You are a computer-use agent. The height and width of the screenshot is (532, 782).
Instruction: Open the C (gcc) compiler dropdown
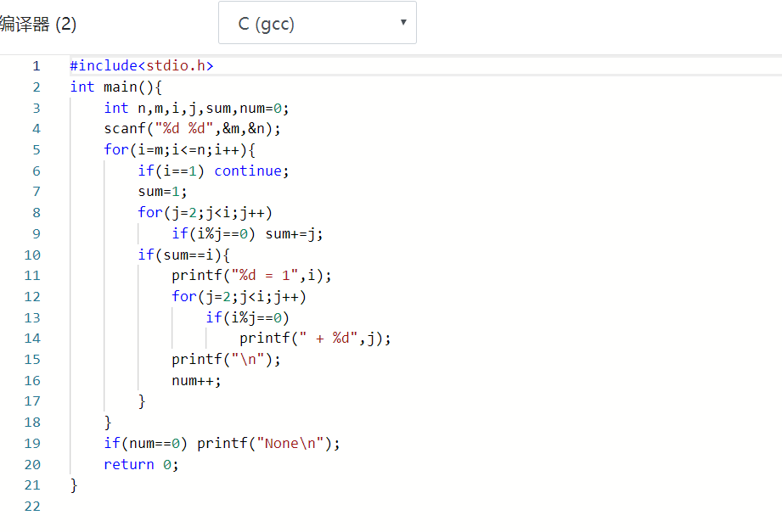(318, 22)
